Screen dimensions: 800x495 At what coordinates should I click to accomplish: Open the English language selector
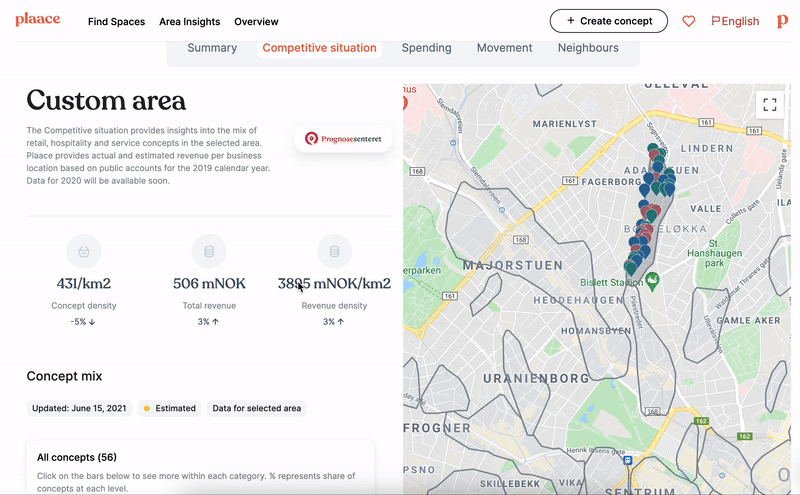click(x=734, y=21)
